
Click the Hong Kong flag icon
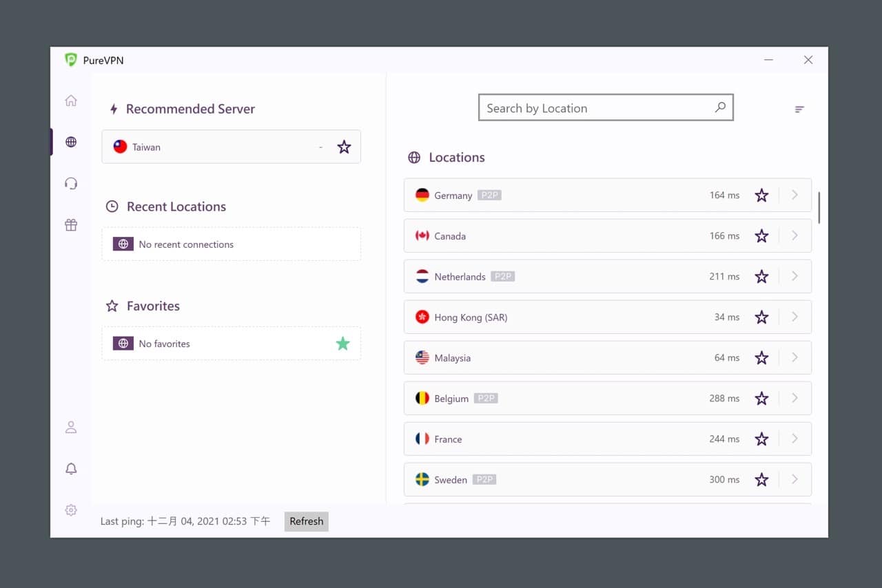coord(422,317)
